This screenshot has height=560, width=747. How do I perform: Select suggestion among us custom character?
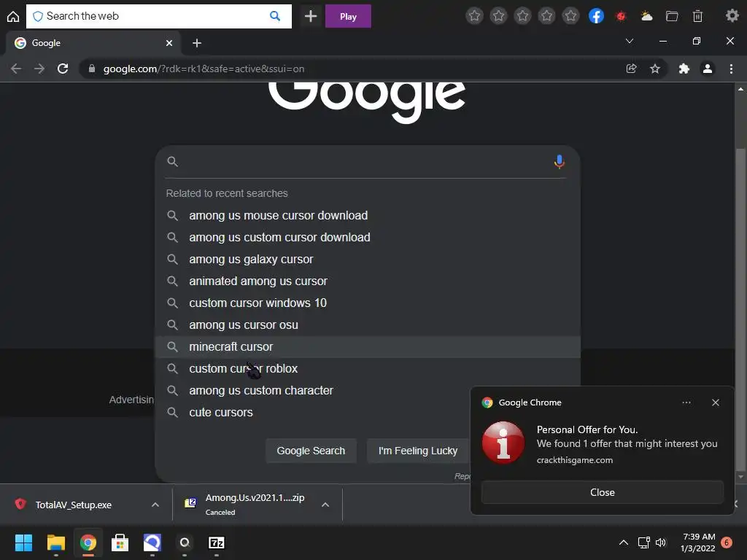coord(312,391)
